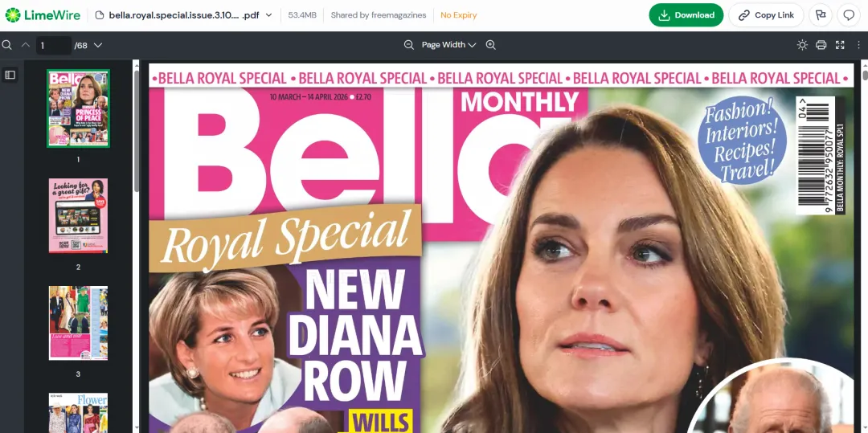
Task: Zoom out using the minus magnifier icon
Action: 409,45
